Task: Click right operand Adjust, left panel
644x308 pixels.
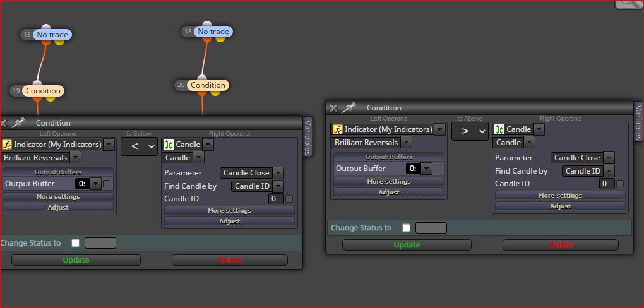Action: 229,222
